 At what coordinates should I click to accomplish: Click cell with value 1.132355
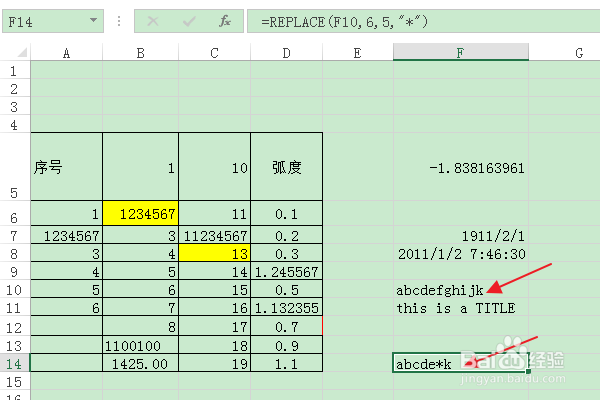click(x=286, y=307)
